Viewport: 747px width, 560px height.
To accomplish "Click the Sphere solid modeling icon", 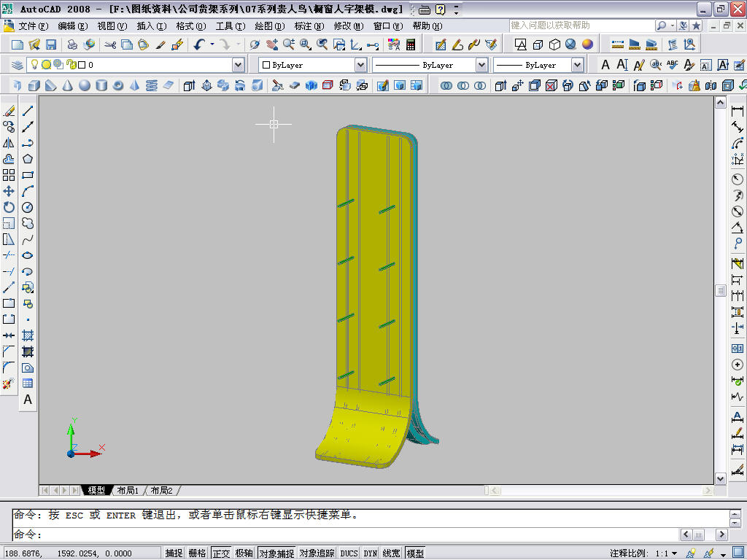I will (x=85, y=85).
